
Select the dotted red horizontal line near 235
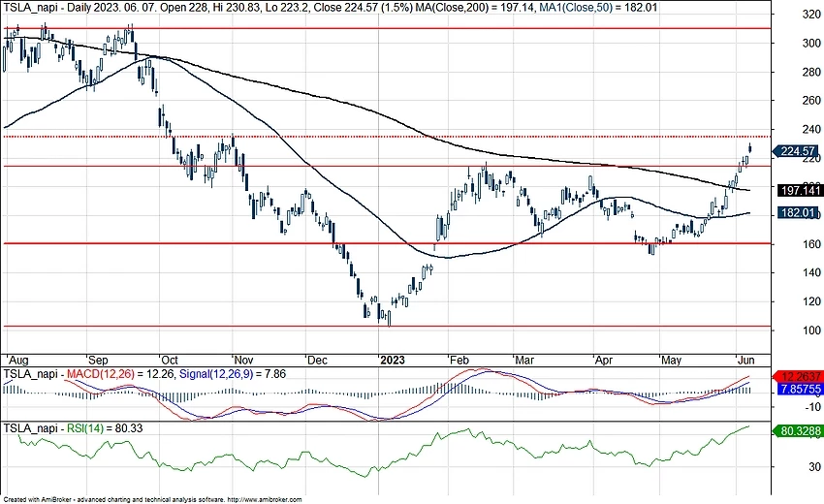coord(386,137)
